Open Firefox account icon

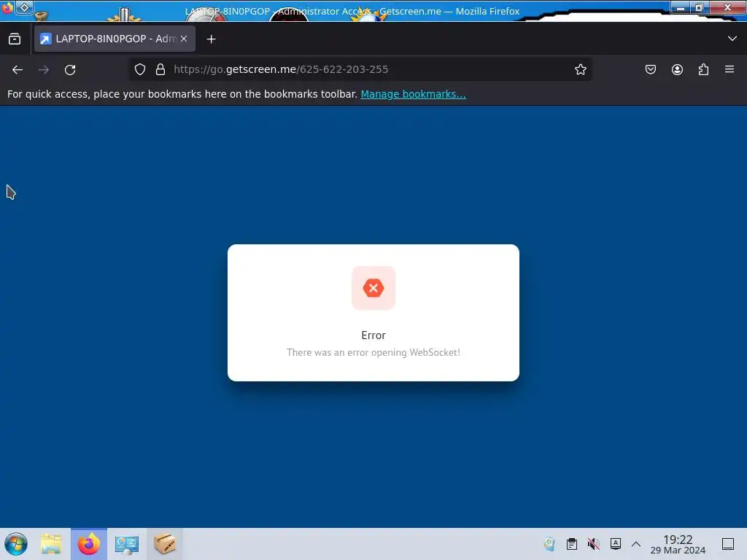(x=677, y=69)
